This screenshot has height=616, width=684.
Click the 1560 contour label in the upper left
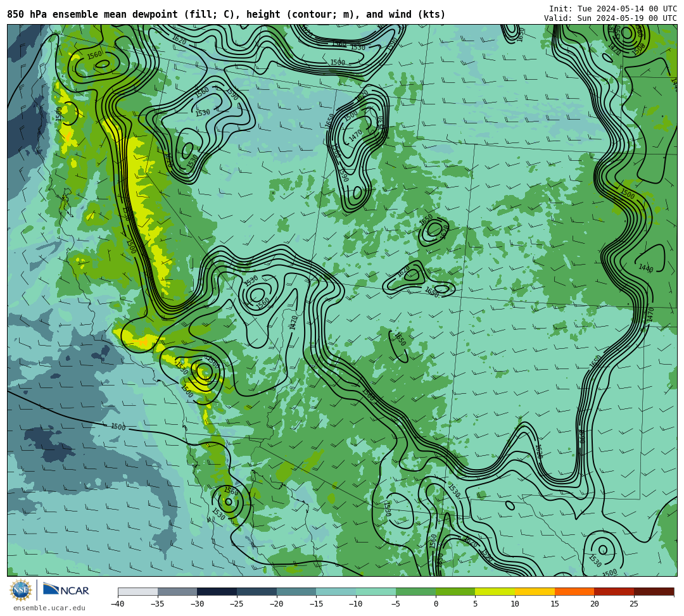(x=94, y=54)
